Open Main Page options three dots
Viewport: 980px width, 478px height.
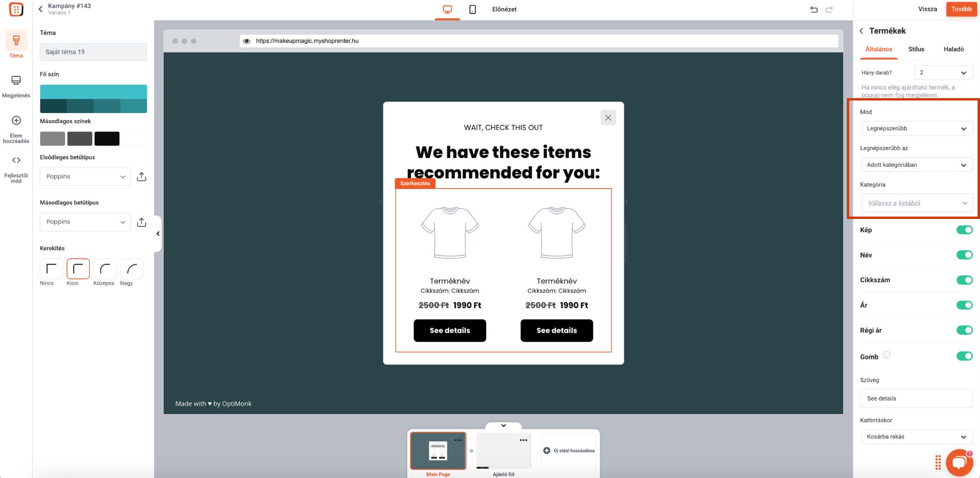(x=458, y=440)
